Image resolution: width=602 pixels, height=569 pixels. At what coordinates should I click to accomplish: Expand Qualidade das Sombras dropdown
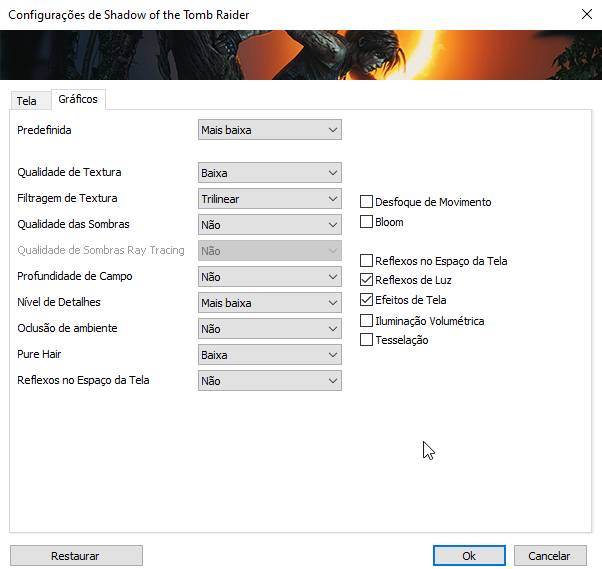click(269, 224)
